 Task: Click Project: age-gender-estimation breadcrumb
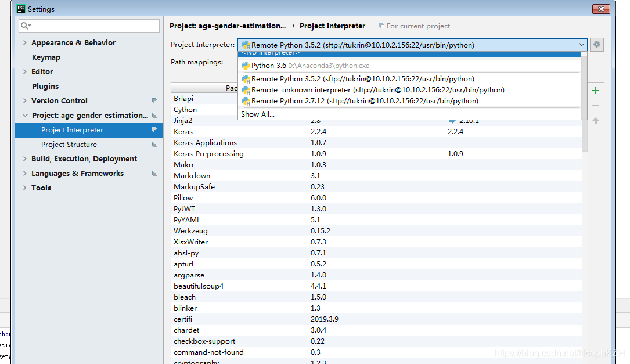coord(228,26)
